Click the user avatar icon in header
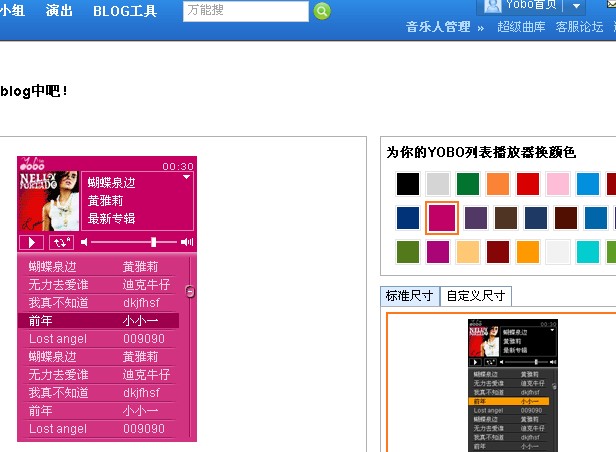616x452 pixels. (493, 5)
